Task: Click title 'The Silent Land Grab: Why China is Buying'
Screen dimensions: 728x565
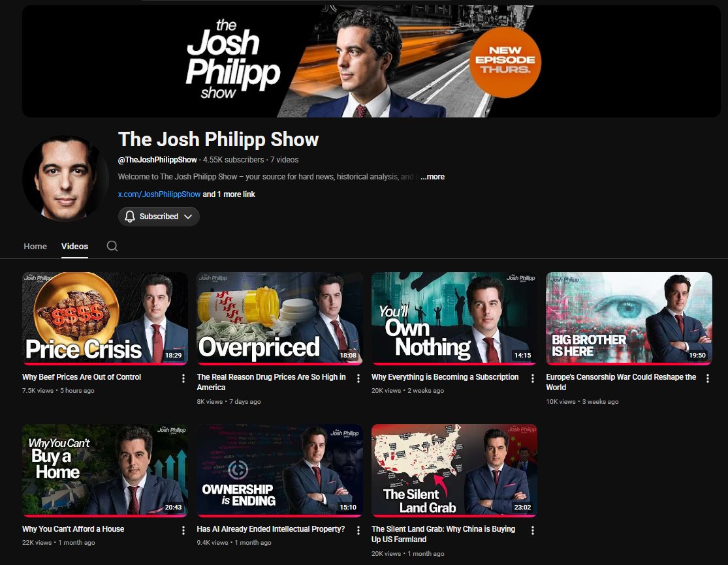Action: (443, 534)
